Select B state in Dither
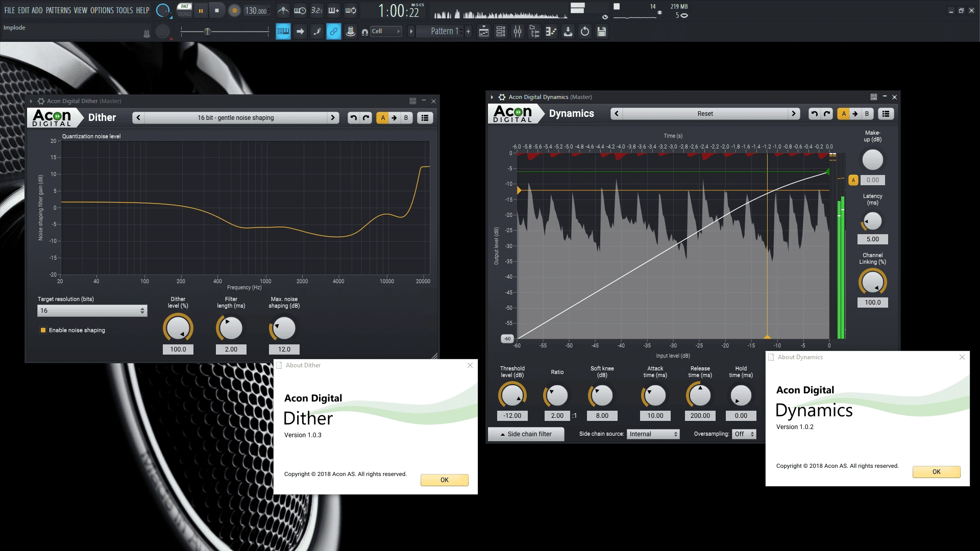The image size is (980, 551). [x=406, y=118]
